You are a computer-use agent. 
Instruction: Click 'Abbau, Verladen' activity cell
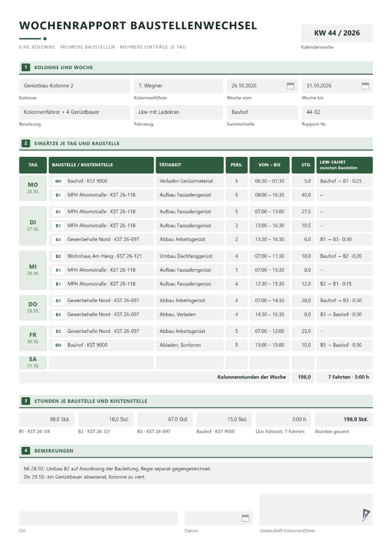click(189, 315)
